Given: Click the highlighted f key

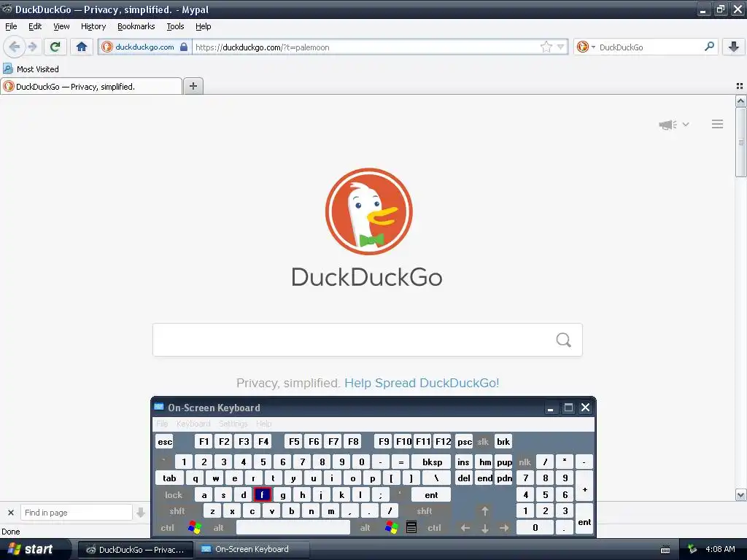Looking at the screenshot, I should coord(262,495).
